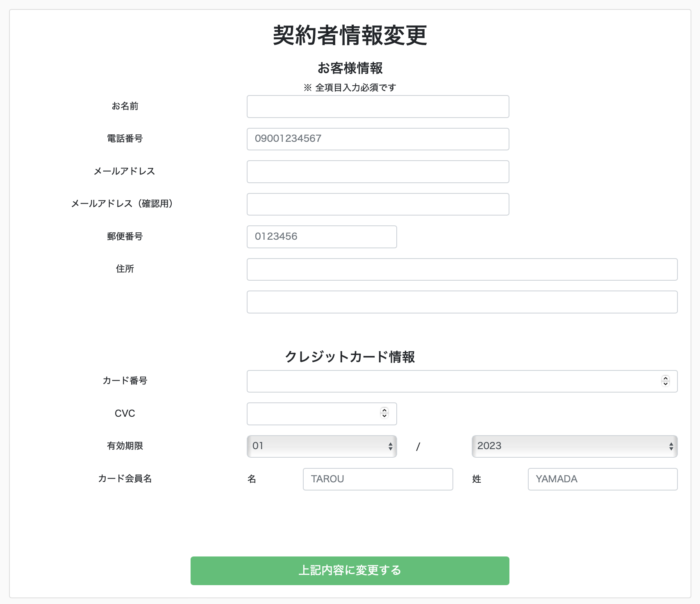Screen dimensions: 700x604
Task: Click the お名前 input field
Action: (377, 107)
